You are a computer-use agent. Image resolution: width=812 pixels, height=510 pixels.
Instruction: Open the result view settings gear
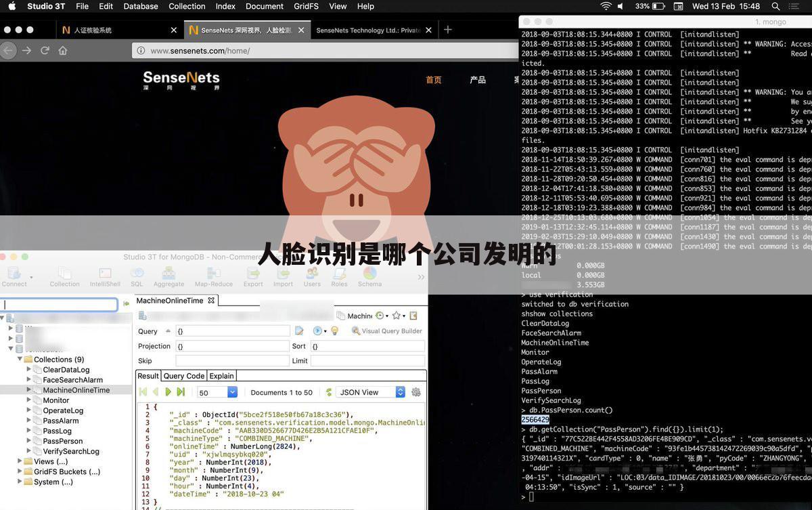pyautogui.click(x=416, y=392)
